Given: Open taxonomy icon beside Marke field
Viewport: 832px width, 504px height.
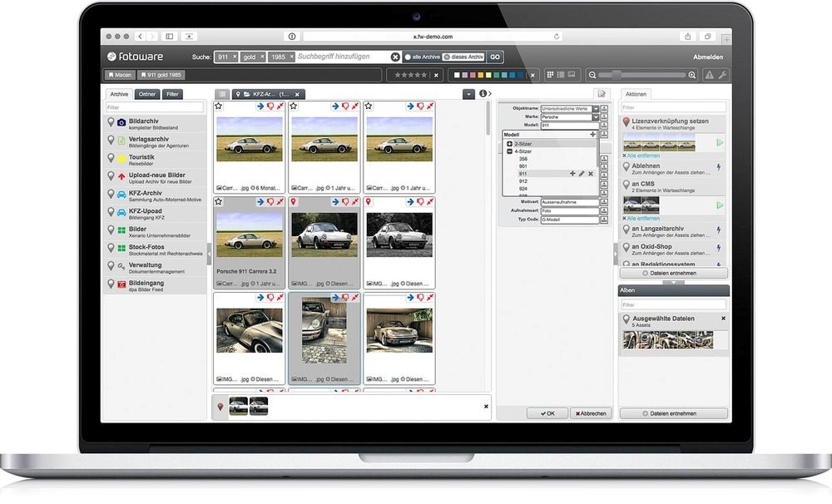Looking at the screenshot, I should coord(604,116).
